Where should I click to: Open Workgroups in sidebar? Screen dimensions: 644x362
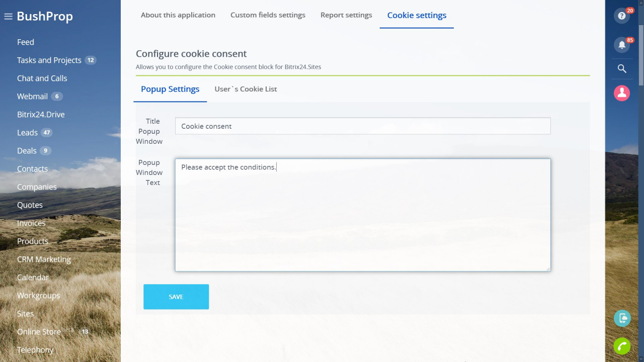38,296
